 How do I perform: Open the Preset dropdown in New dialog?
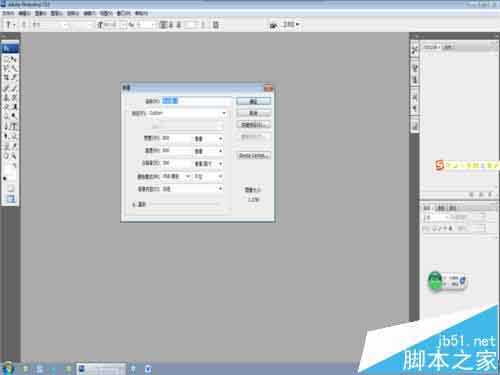(x=188, y=113)
